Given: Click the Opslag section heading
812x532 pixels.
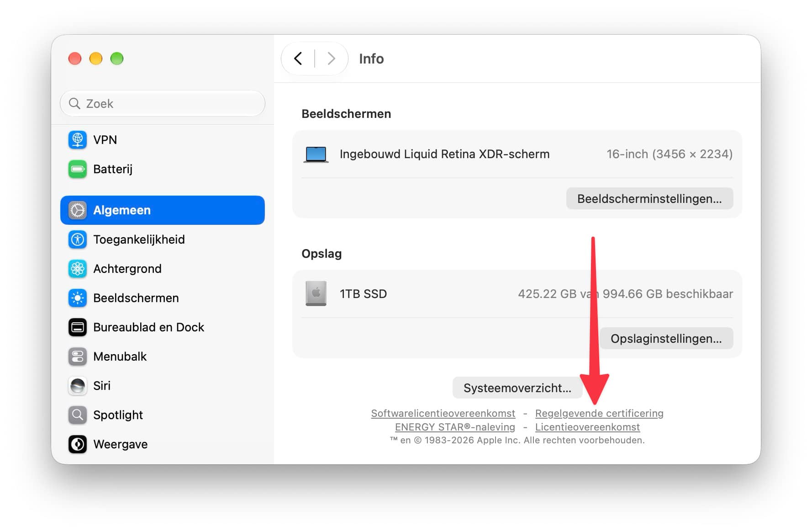Looking at the screenshot, I should click(322, 254).
